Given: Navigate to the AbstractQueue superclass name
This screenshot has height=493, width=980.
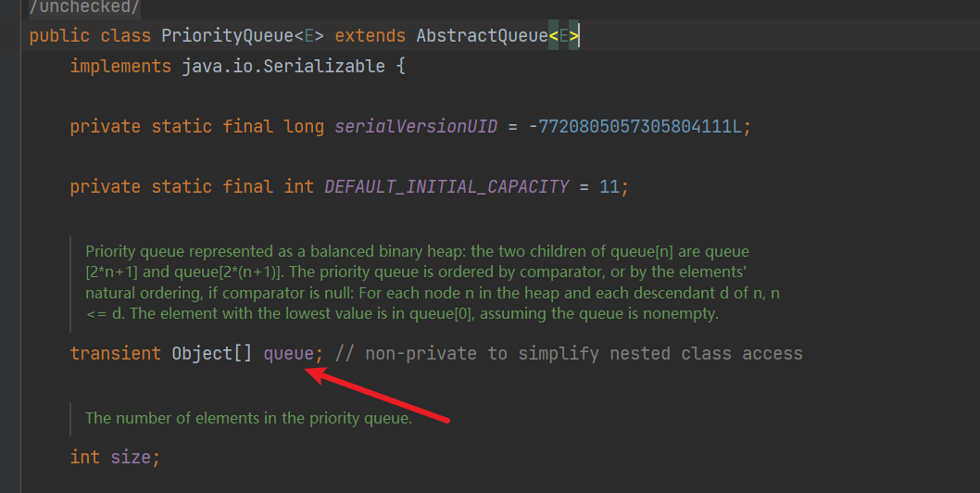Looking at the screenshot, I should coord(482,36).
